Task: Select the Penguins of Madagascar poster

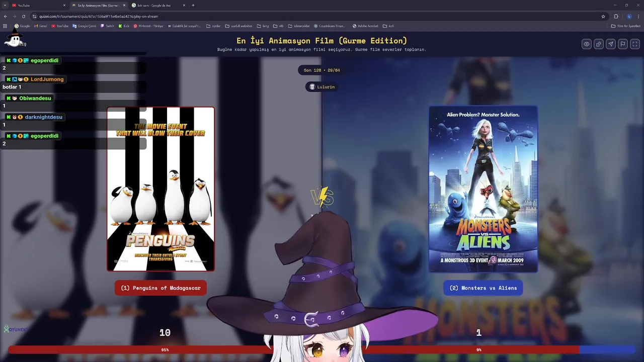Action: point(160,189)
